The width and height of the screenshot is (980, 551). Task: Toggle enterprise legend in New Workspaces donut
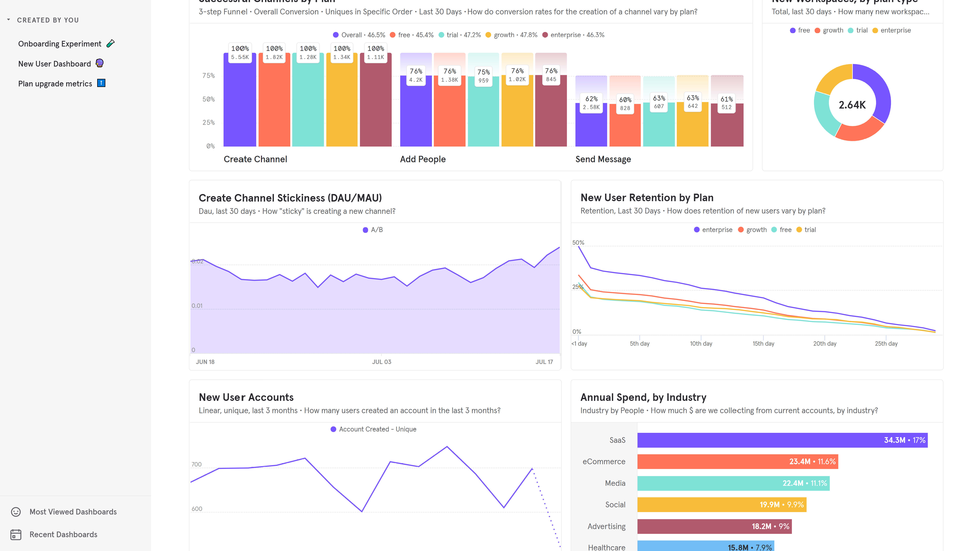[x=891, y=30]
